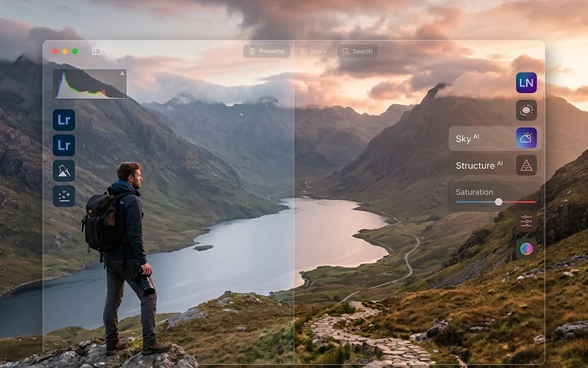
Task: Toggle the sidebar panel view
Action: [x=96, y=51]
